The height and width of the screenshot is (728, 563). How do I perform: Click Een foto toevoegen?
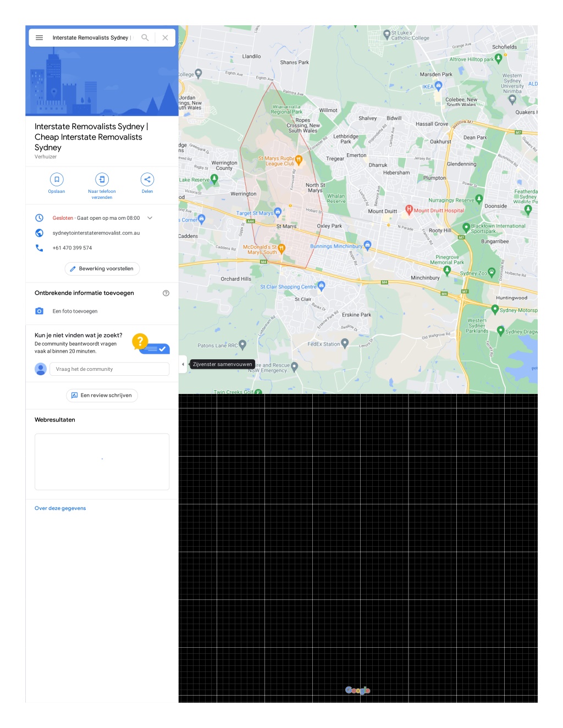75,311
